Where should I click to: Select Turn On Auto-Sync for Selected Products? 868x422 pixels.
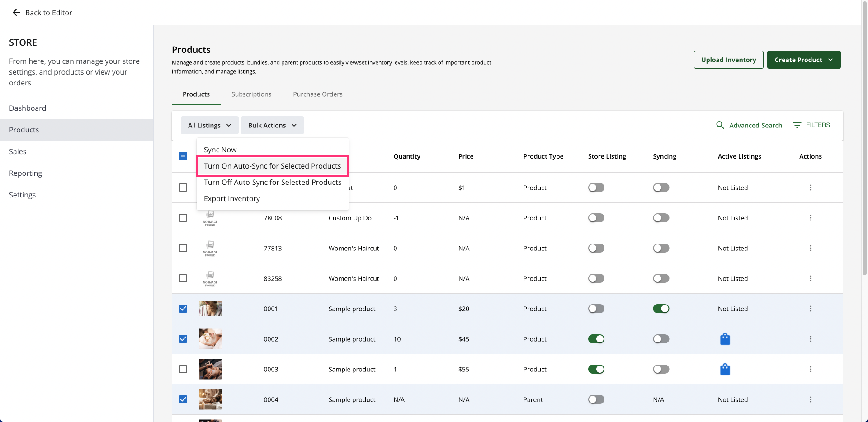click(272, 166)
